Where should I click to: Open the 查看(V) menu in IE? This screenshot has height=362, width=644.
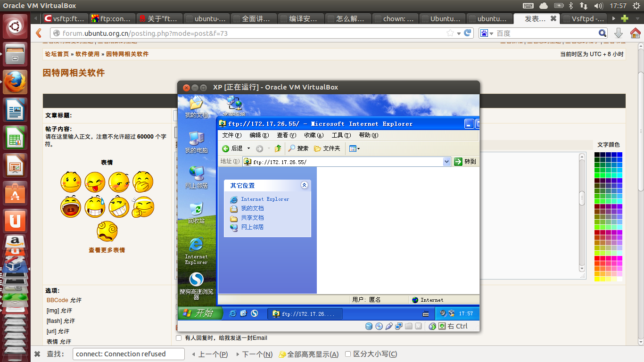[286, 135]
